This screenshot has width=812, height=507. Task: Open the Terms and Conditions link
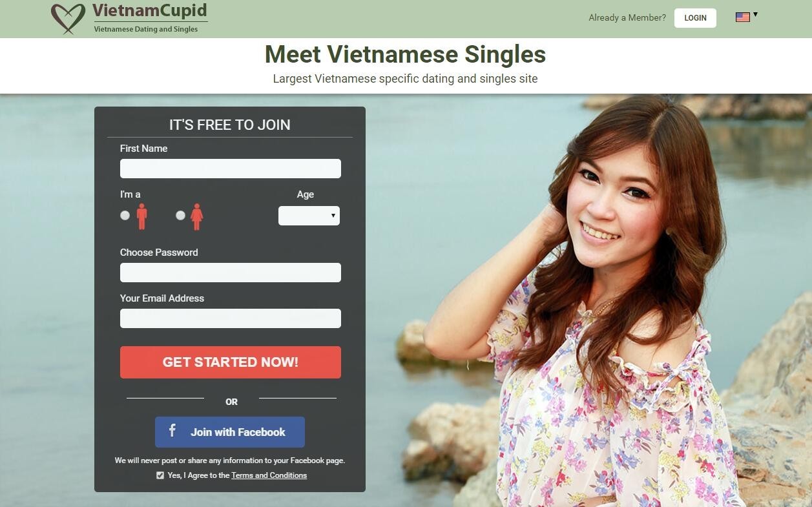tap(269, 475)
